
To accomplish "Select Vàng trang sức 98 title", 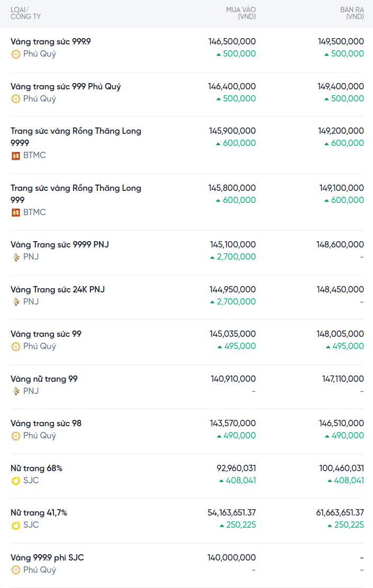I will click(x=46, y=424).
